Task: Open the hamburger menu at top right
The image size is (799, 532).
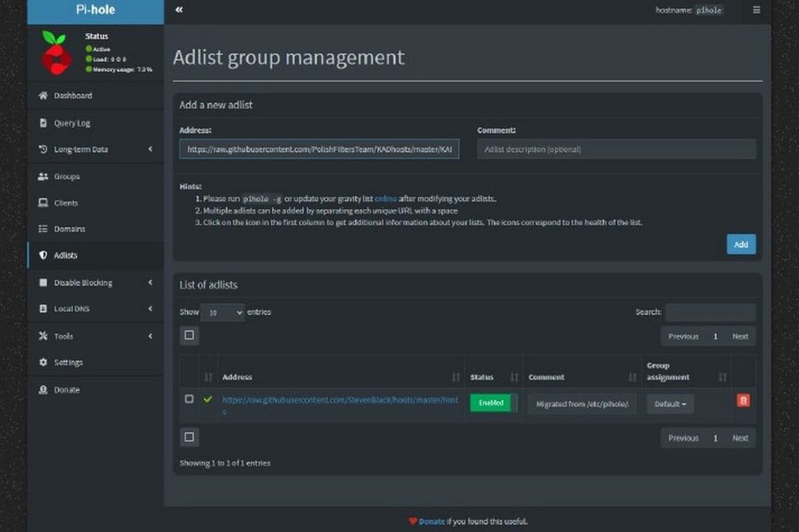Action: [757, 9]
